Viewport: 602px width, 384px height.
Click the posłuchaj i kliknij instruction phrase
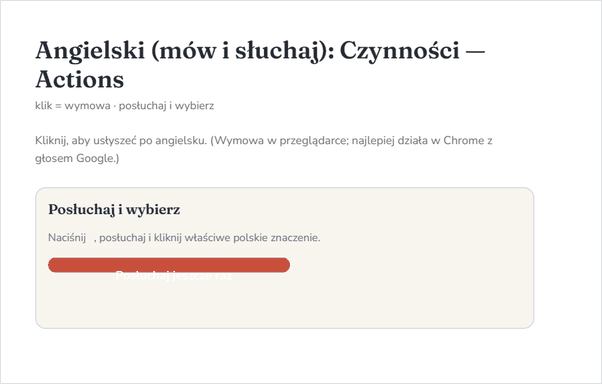(x=141, y=238)
